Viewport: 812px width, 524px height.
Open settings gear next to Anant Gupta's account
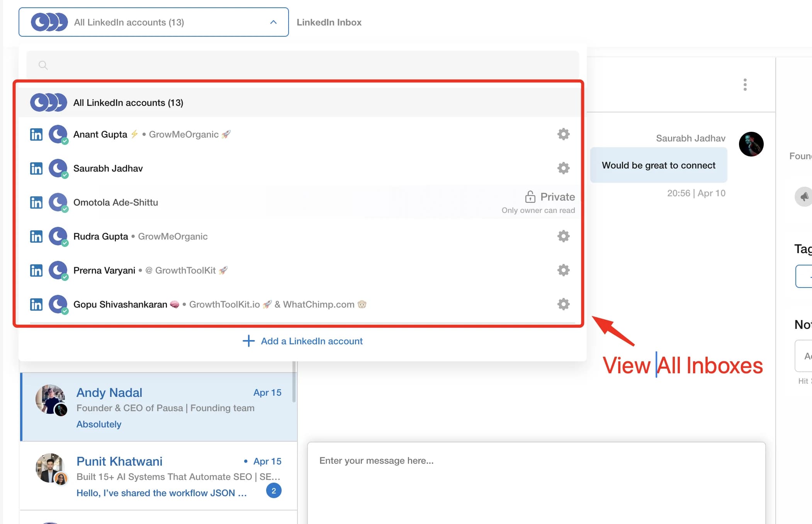563,134
